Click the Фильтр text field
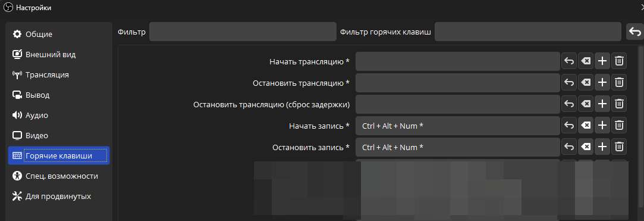644x221 pixels. click(x=243, y=32)
